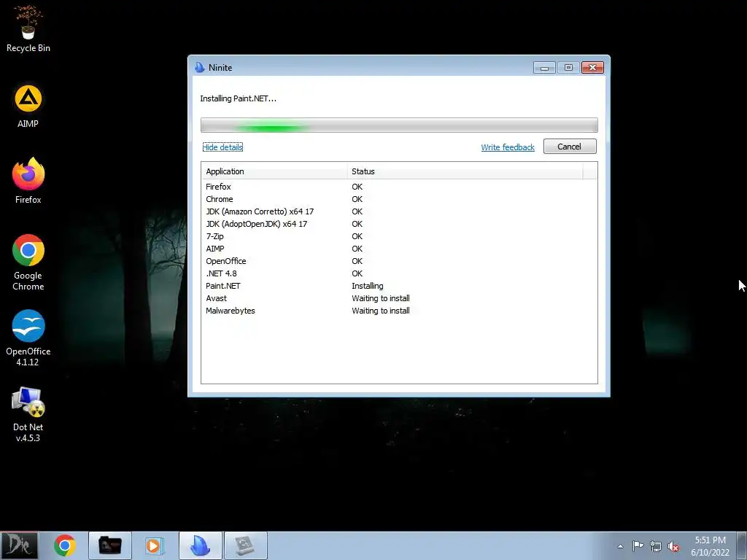Sort by the Status column header

[465, 171]
